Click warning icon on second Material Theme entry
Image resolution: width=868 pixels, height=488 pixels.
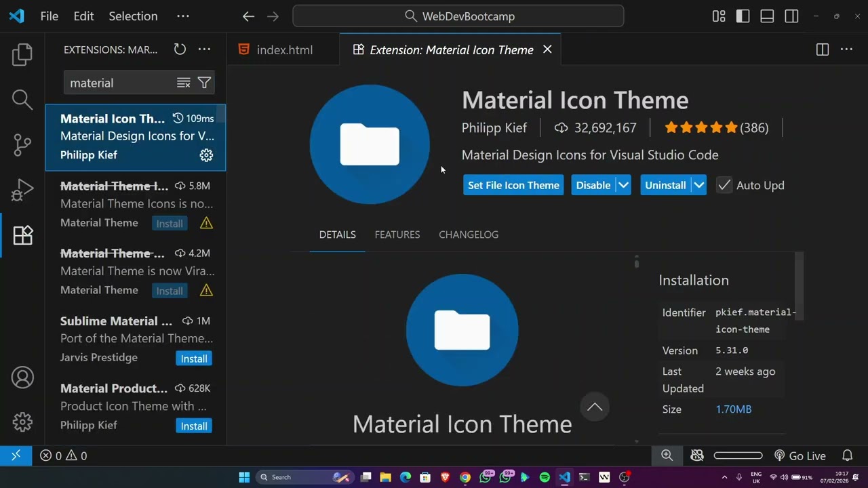(206, 290)
